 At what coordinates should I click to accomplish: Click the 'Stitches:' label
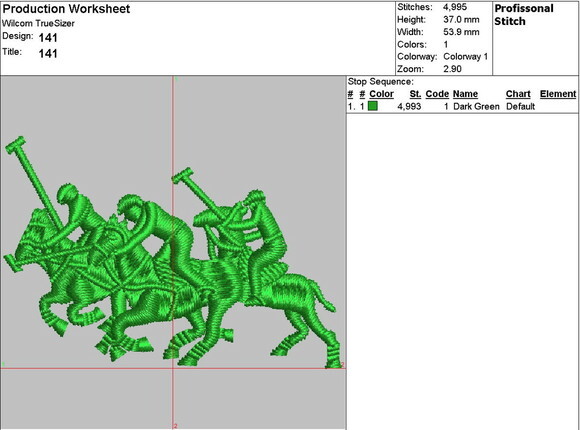(x=415, y=7)
